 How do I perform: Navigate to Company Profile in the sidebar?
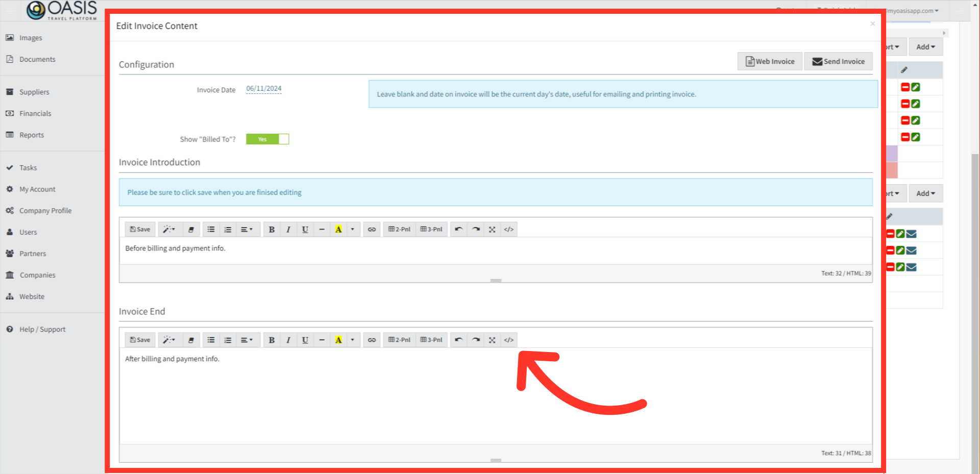(x=44, y=210)
